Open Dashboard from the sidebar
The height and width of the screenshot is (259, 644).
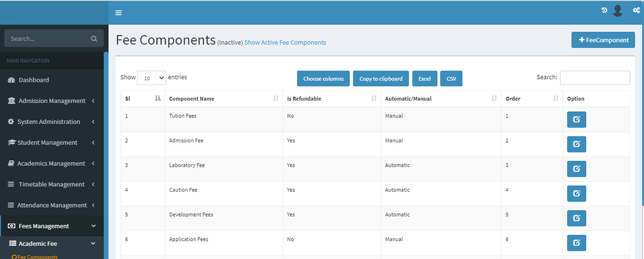(x=34, y=80)
